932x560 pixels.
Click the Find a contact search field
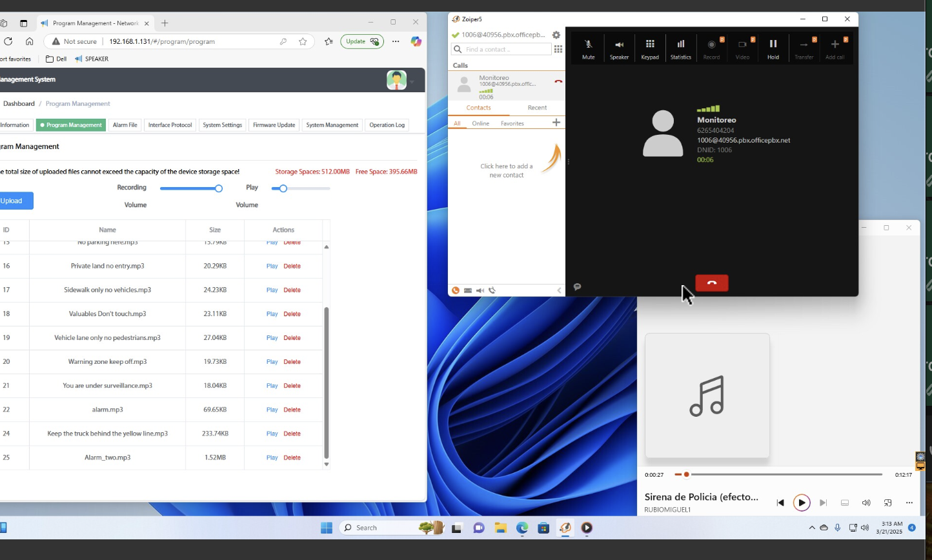point(501,49)
